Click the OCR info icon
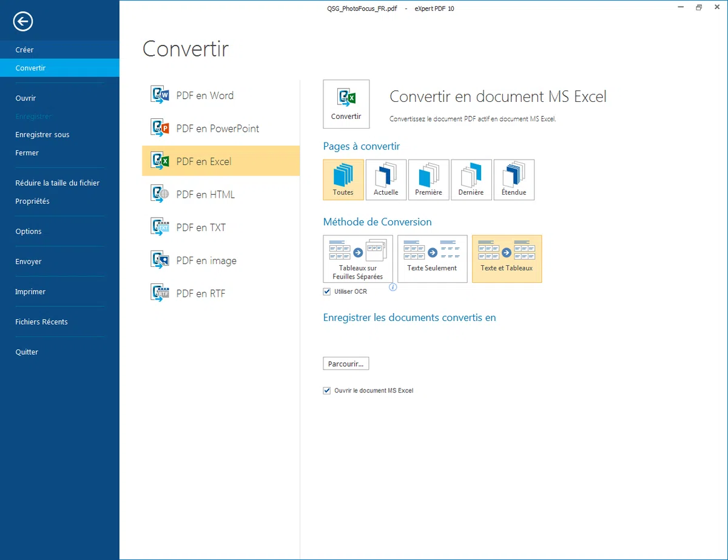 coord(393,287)
